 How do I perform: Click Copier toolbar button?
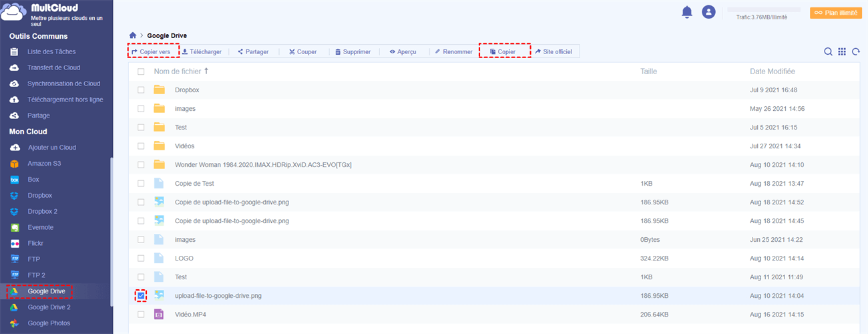504,51
